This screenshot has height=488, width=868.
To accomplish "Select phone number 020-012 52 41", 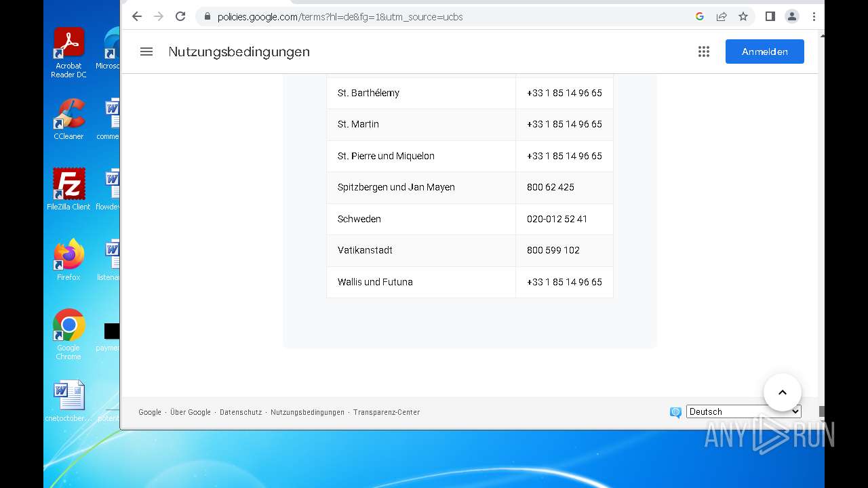I will pos(557,219).
